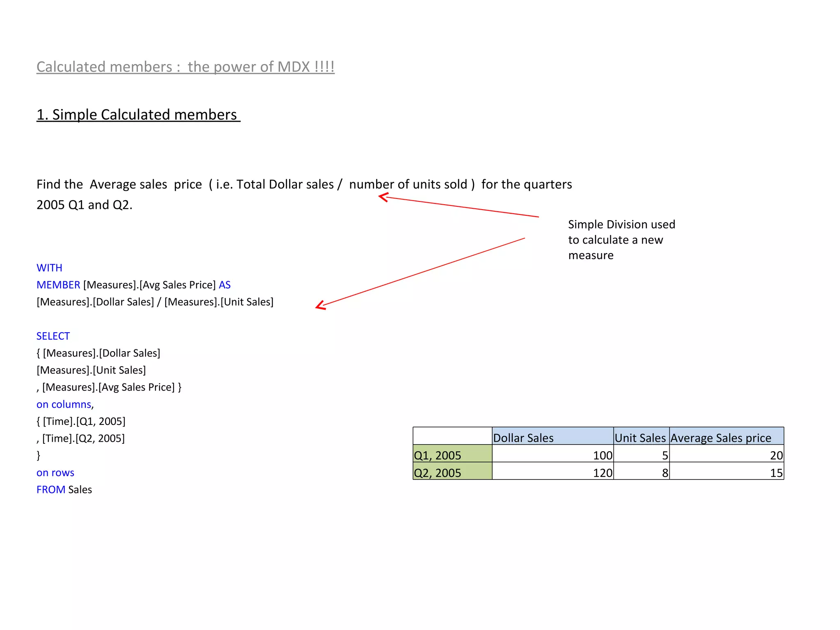Click the sentence starting 'Find the Average sales price'
The image size is (840, 630).
[x=304, y=185]
